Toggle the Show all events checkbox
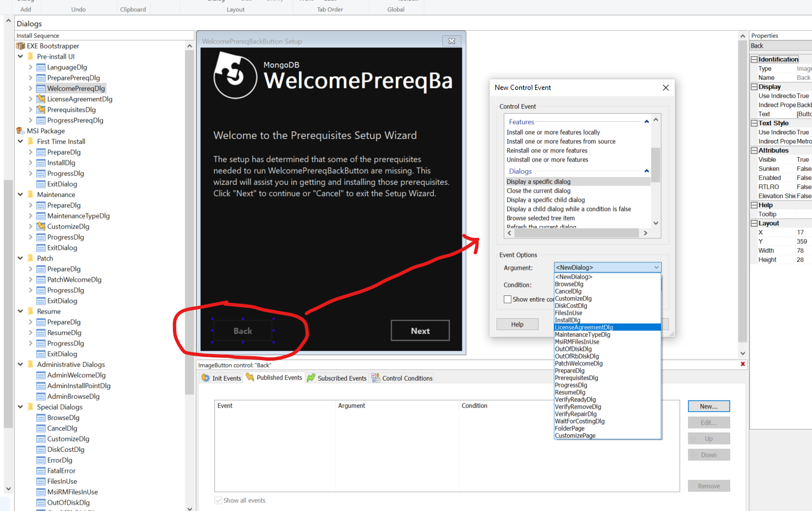 tap(218, 501)
